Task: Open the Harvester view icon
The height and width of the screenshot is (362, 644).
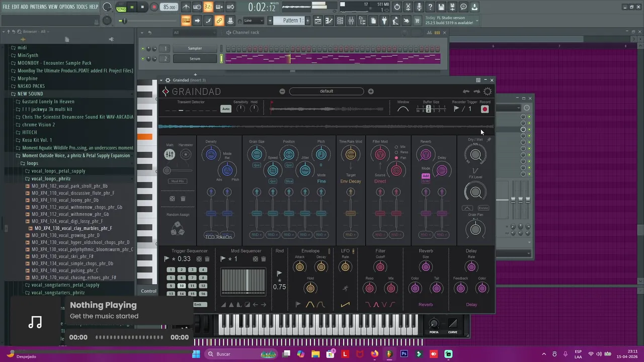Action: (186, 154)
